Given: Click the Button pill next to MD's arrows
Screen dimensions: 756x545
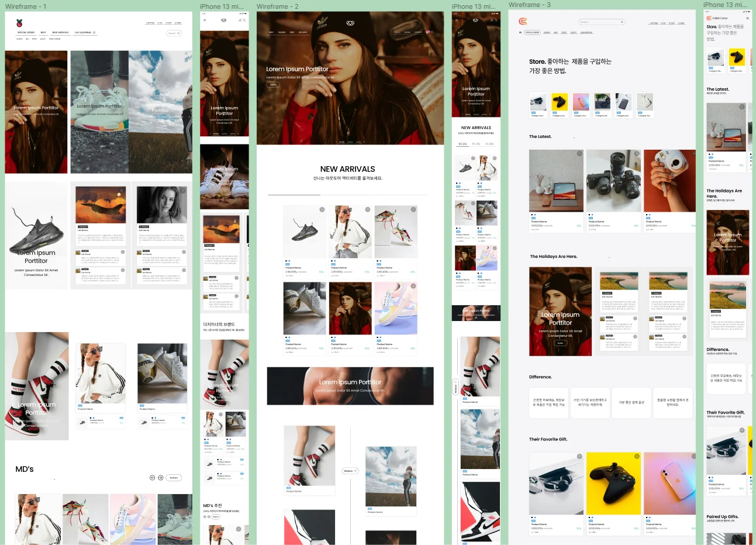Looking at the screenshot, I should click(174, 478).
